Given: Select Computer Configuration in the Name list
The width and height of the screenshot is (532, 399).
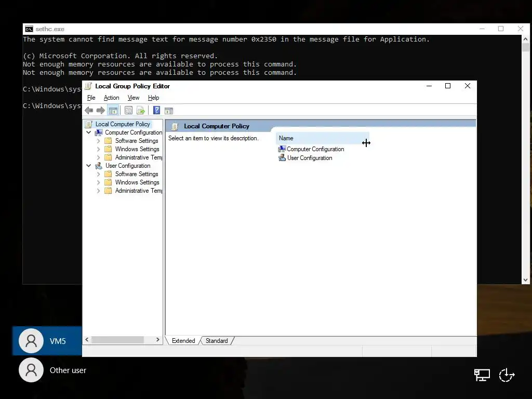Looking at the screenshot, I should 311,149.
